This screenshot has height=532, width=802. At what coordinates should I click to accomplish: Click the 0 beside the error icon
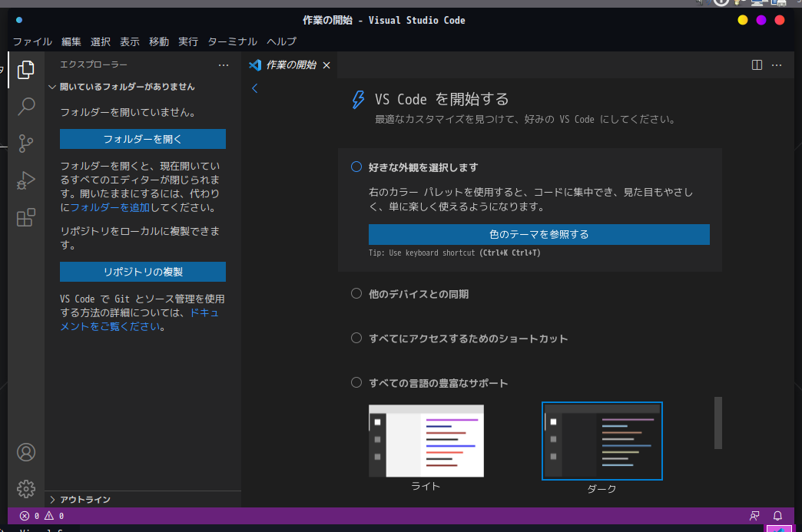pos(37,516)
